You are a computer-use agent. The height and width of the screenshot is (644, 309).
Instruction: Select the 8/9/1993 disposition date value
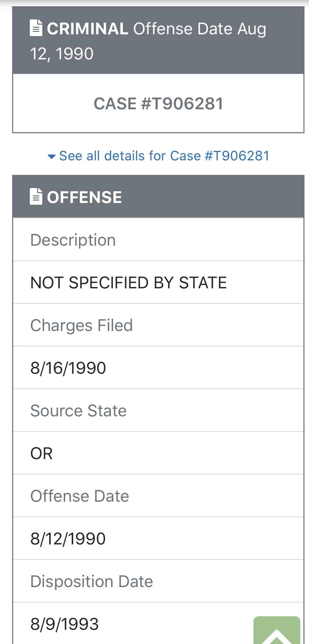(65, 624)
